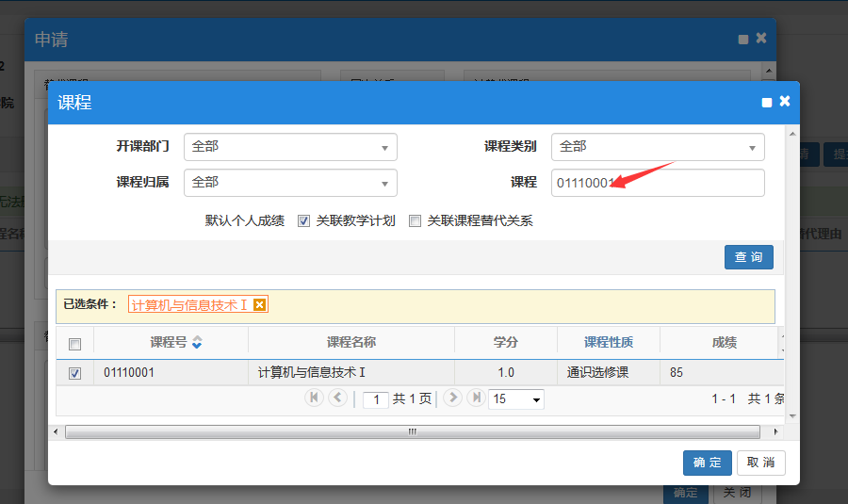Change the rows-per-page dropdown showing 15

[x=516, y=399]
